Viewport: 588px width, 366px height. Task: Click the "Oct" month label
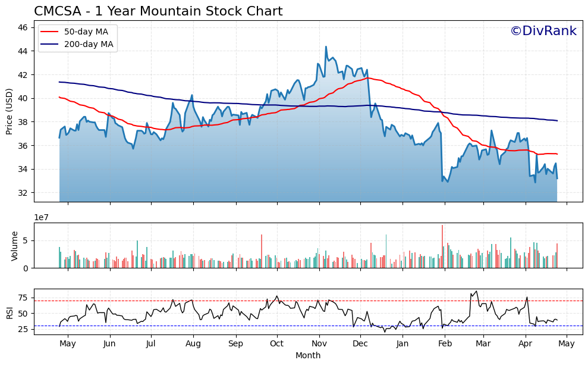click(x=276, y=343)
